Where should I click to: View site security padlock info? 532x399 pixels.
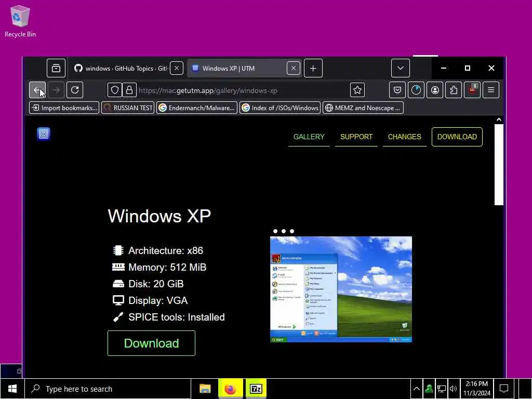[129, 90]
